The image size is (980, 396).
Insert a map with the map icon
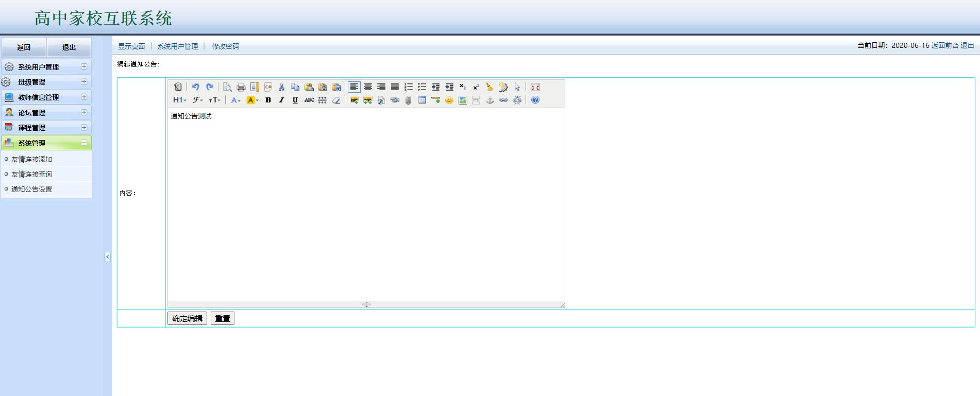pos(463,100)
